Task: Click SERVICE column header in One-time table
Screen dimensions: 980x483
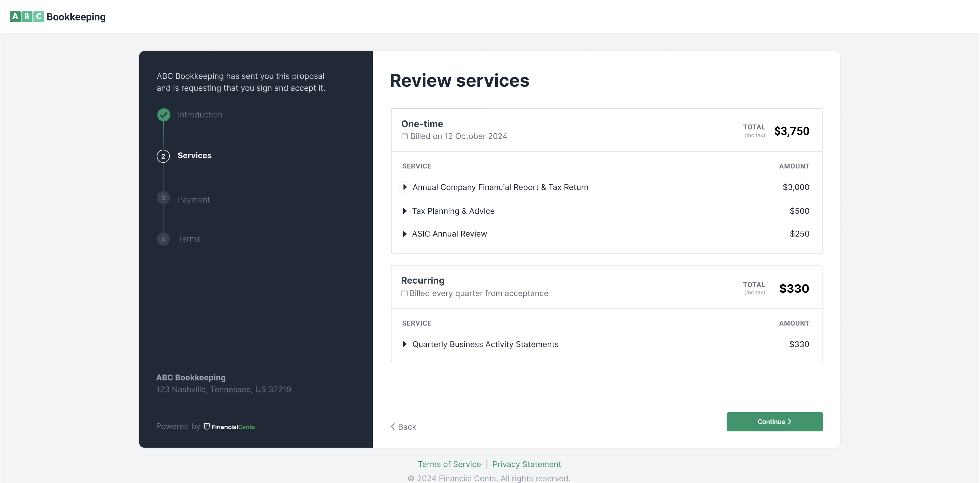Action: click(417, 166)
